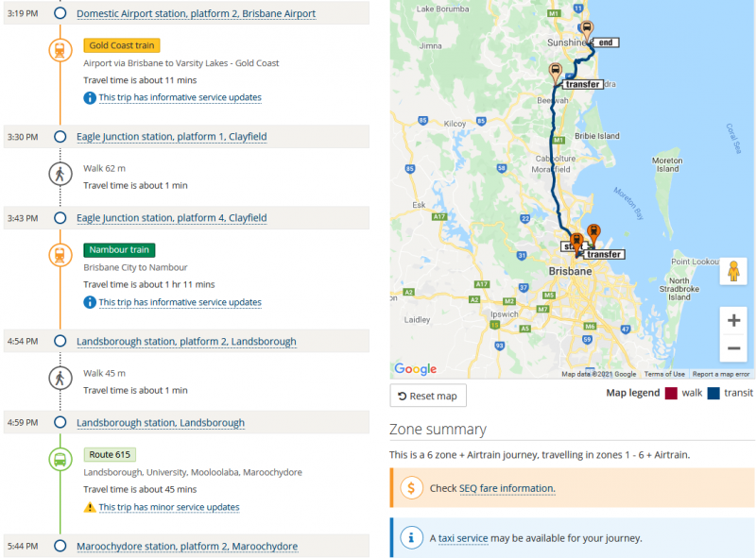Viewport: 756px width, 558px height.
Task: Click the minor service updates warning icon
Action: click(x=90, y=507)
